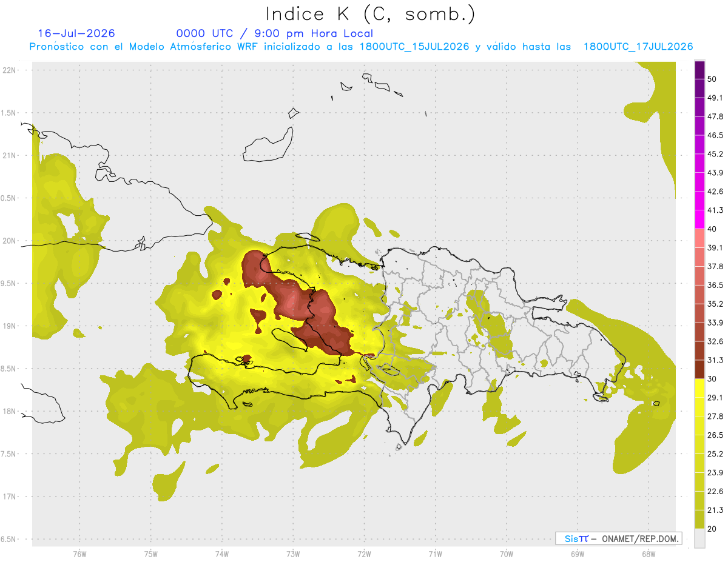
Task: Click the legend label "21.3"
Action: [x=715, y=510]
